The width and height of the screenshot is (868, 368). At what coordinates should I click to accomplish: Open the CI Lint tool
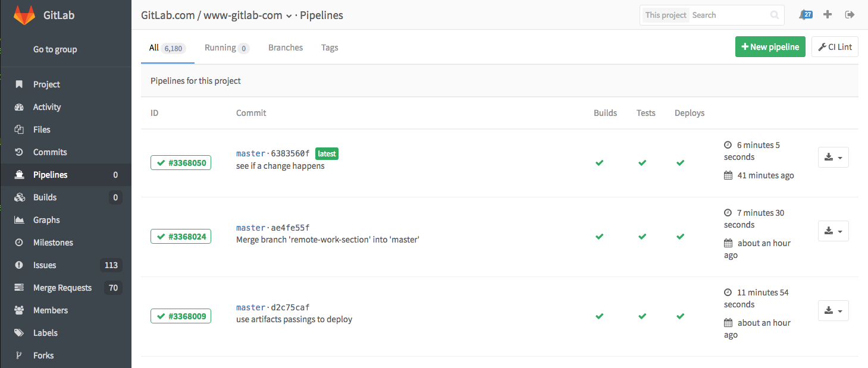tap(835, 46)
